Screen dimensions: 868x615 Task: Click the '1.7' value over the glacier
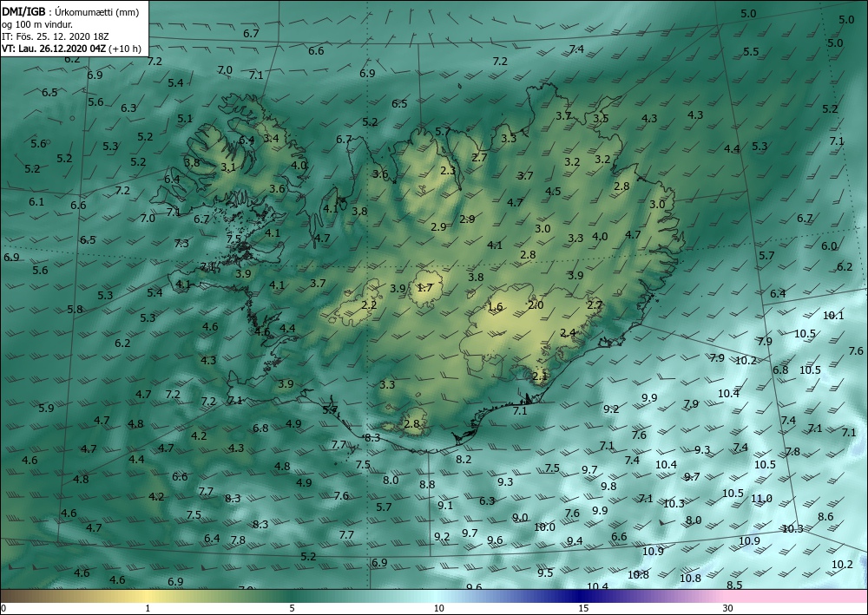(424, 287)
